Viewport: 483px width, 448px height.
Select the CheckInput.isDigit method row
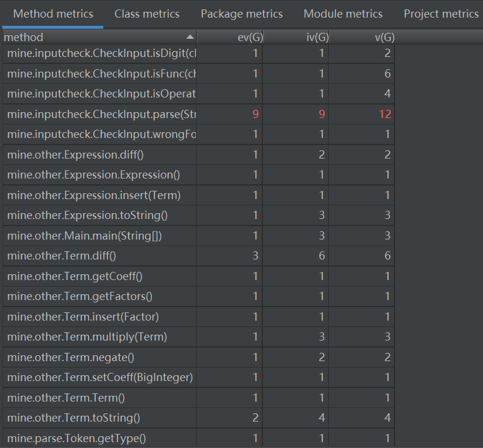coord(198,53)
